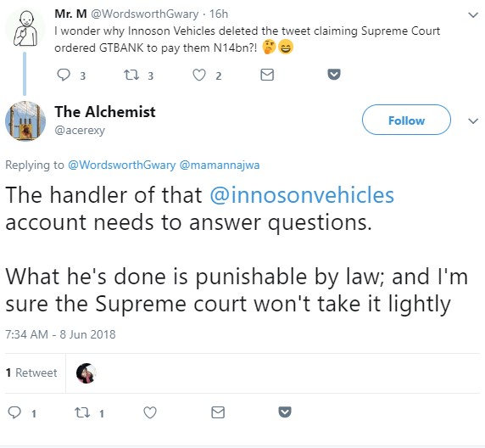The image size is (485, 448).
Task: Send Mr. M's tweet via Direct Message
Action: 267,75
